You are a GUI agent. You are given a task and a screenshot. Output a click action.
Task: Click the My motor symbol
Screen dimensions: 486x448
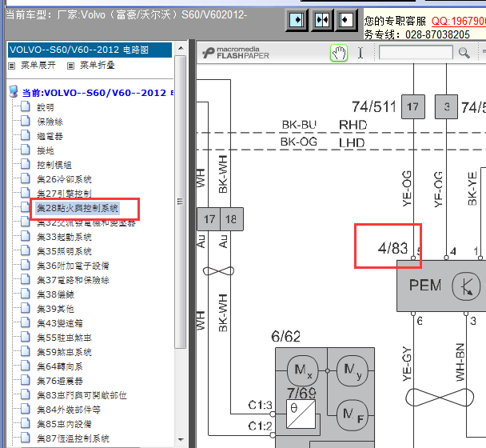point(353,370)
